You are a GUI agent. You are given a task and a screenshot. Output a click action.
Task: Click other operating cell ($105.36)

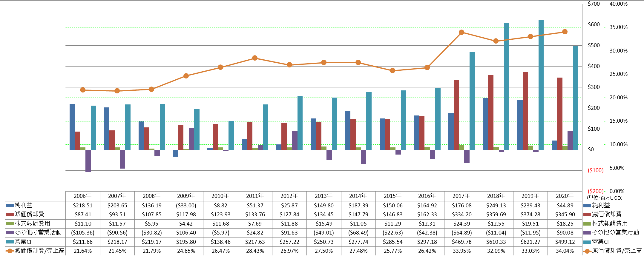(x=83, y=232)
